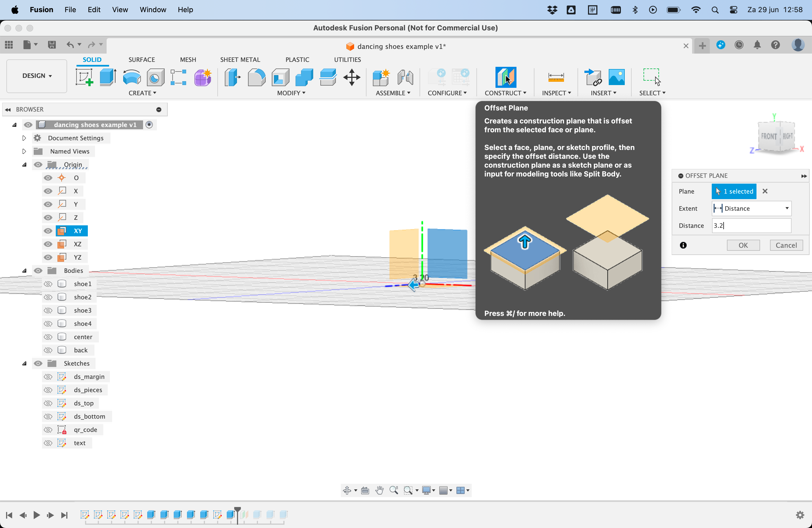Select the Combine tool
This screenshot has height=528, width=812.
304,77
